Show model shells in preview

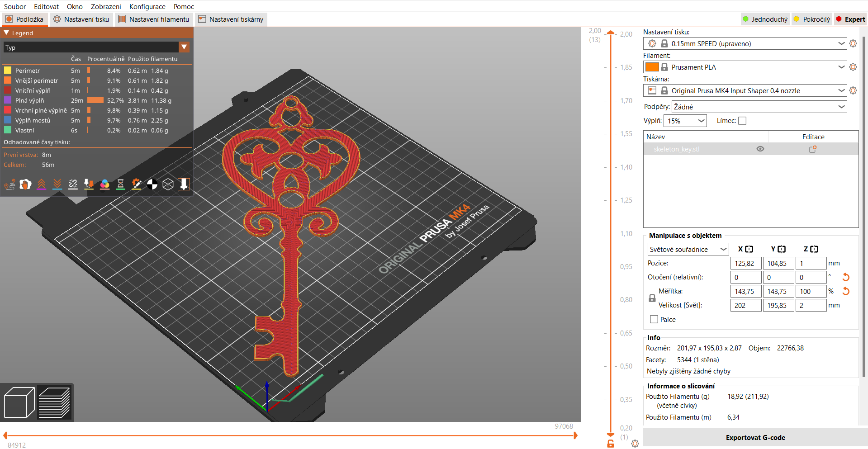pyautogui.click(x=168, y=184)
